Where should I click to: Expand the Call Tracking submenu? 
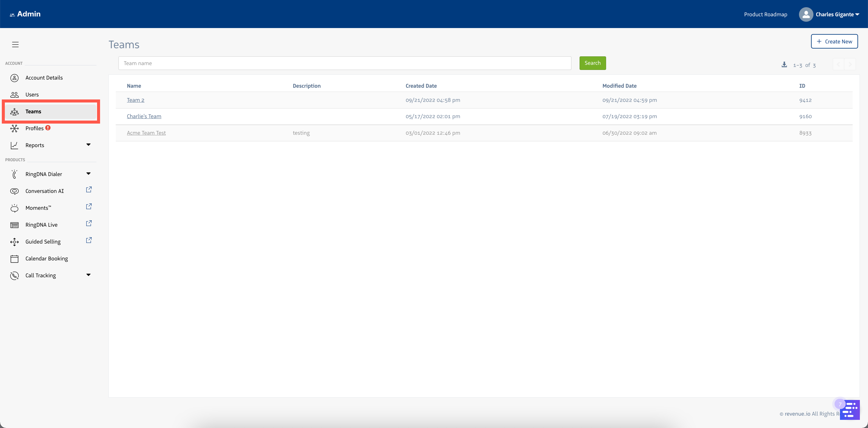88,275
